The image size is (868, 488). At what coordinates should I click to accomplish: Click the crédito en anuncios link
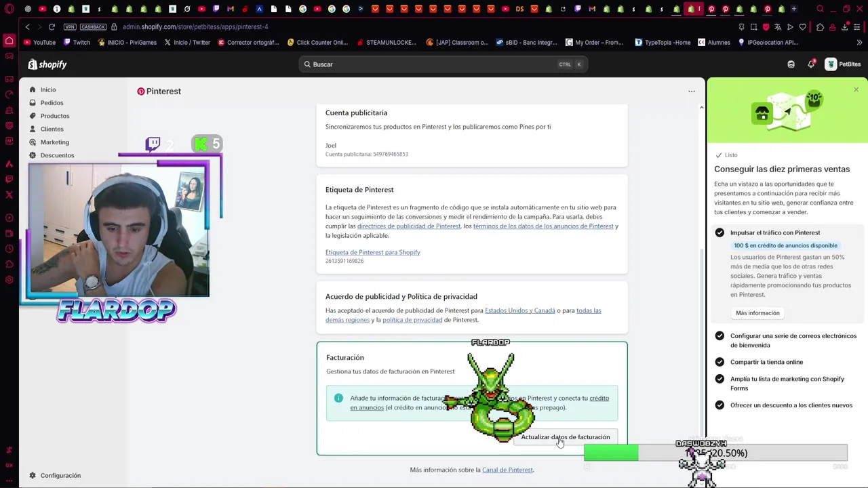[x=479, y=403]
